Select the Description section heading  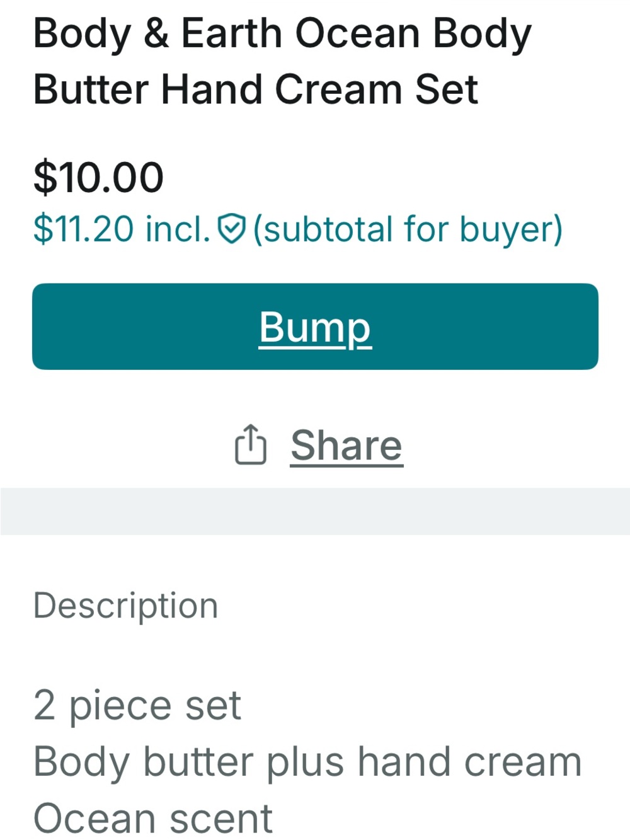(125, 606)
